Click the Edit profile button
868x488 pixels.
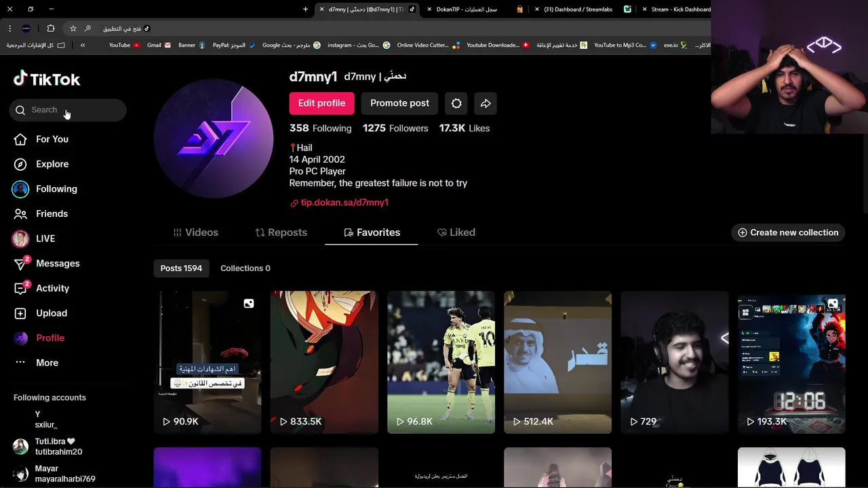coord(321,103)
